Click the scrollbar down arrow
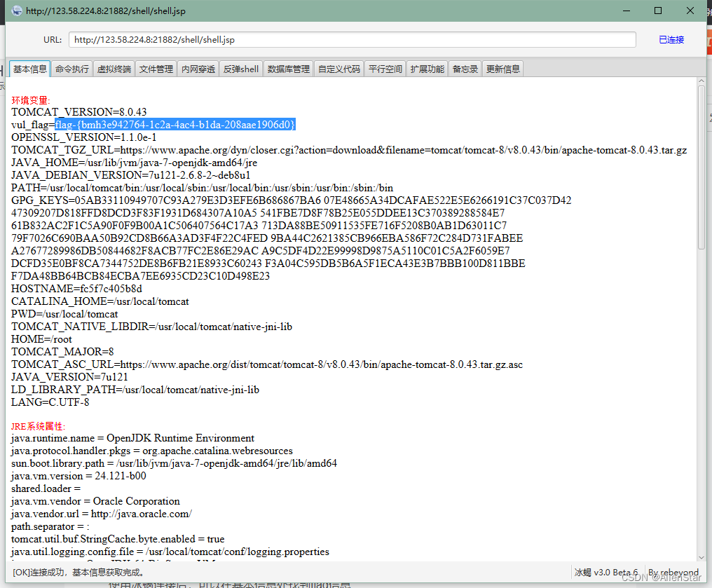The height and width of the screenshot is (588, 712). [701, 557]
